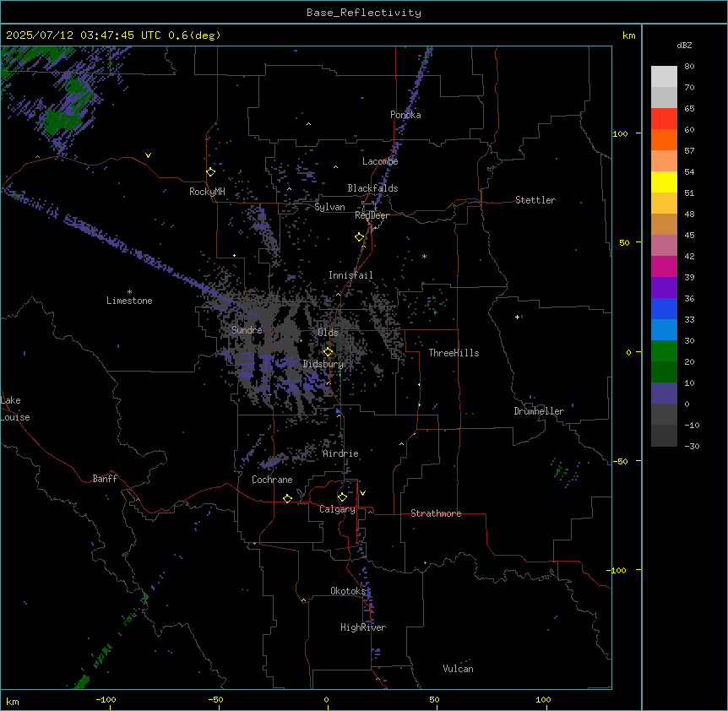Click the yellow diamond marker above Calgary label
The width and height of the screenshot is (728, 711).
[342, 497]
